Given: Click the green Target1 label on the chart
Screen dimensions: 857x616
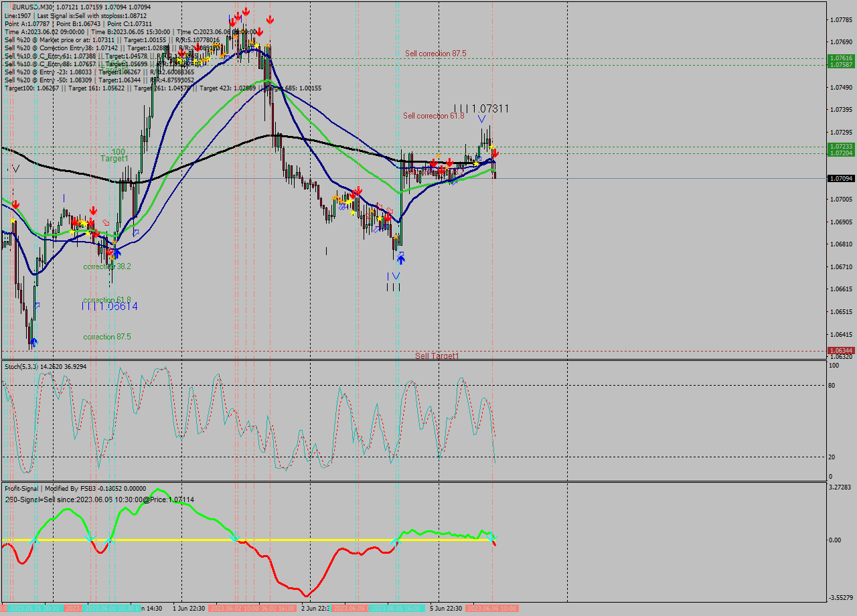Looking at the screenshot, I should [114, 159].
